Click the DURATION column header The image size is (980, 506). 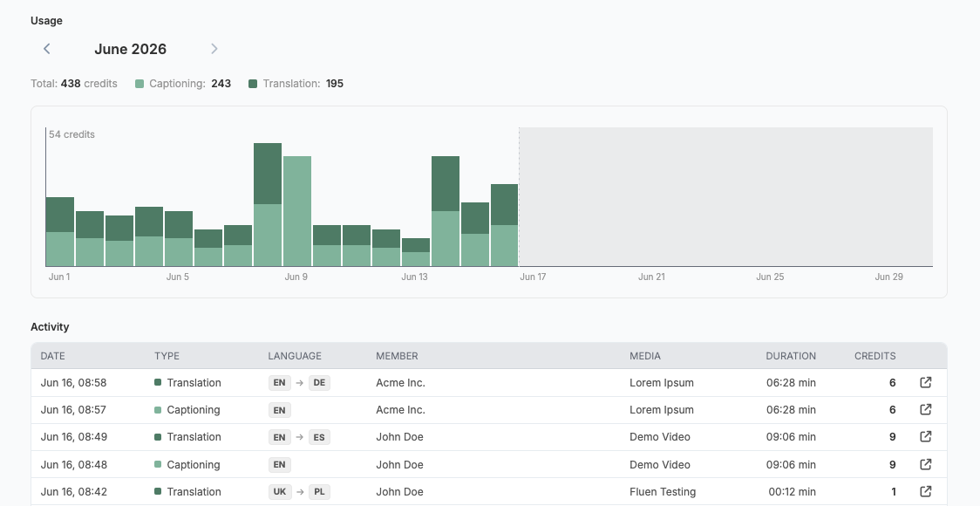pos(791,356)
